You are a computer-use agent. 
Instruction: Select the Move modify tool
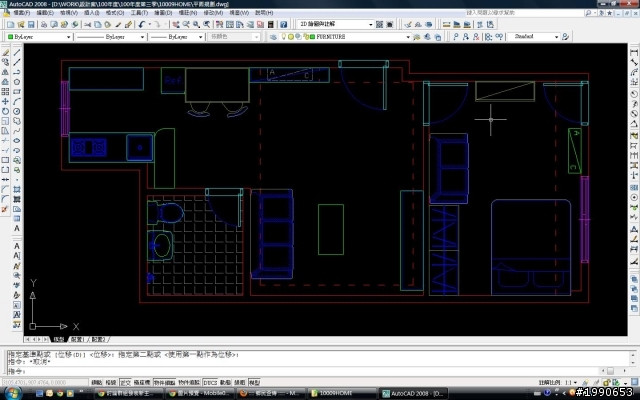tap(5, 101)
